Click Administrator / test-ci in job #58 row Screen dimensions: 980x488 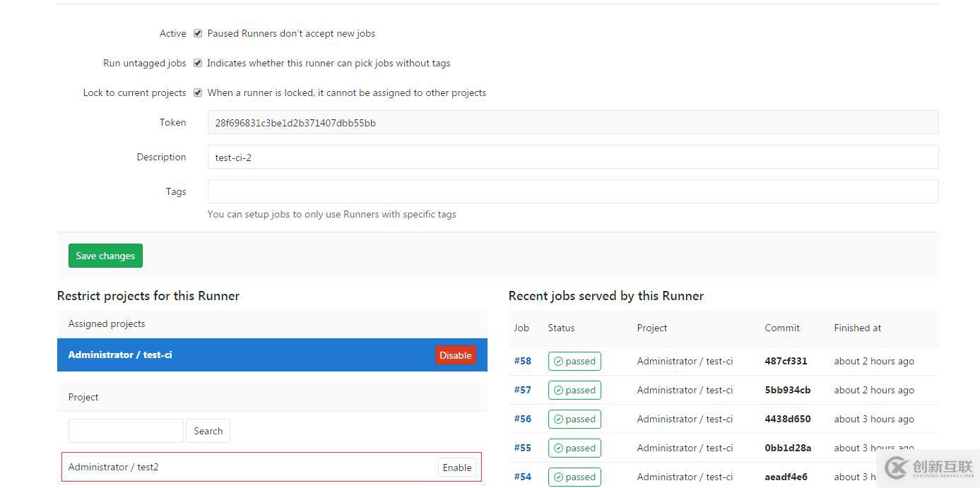[685, 361]
